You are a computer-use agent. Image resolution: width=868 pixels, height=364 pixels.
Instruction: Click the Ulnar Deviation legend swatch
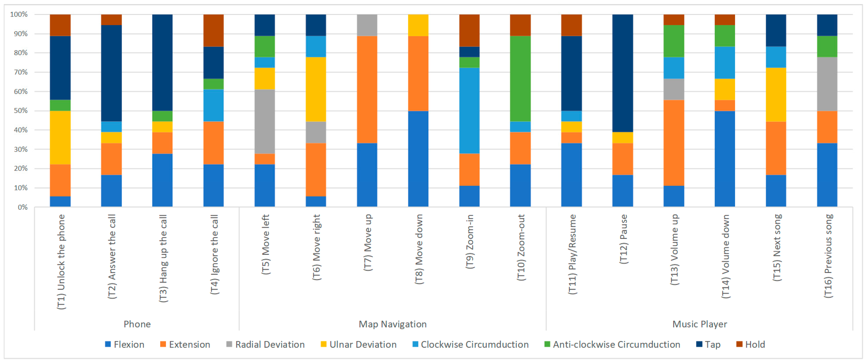point(323,344)
